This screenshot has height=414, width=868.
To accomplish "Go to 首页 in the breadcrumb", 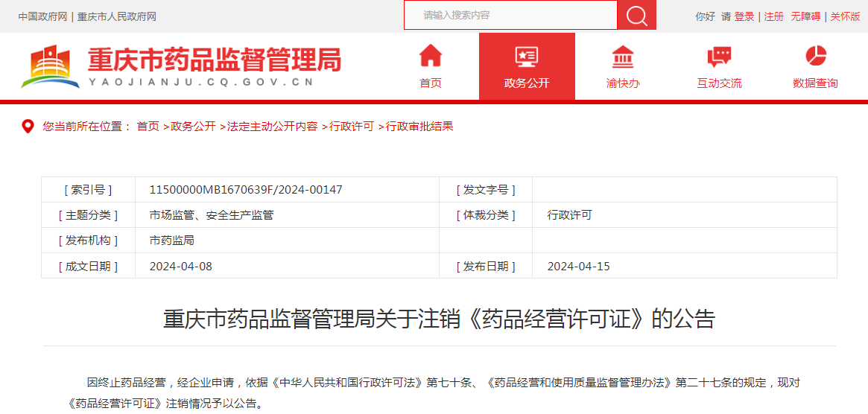I will click(x=148, y=127).
